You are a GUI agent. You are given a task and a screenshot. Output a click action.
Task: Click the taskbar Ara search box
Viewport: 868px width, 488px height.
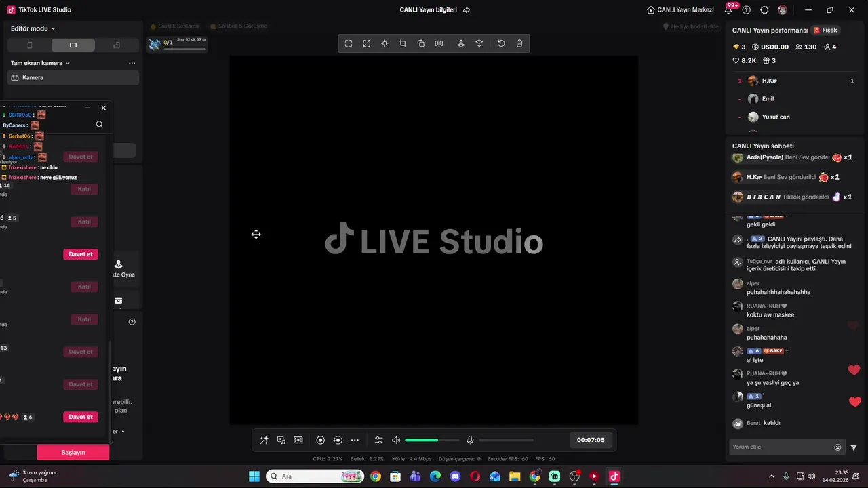[x=315, y=476]
